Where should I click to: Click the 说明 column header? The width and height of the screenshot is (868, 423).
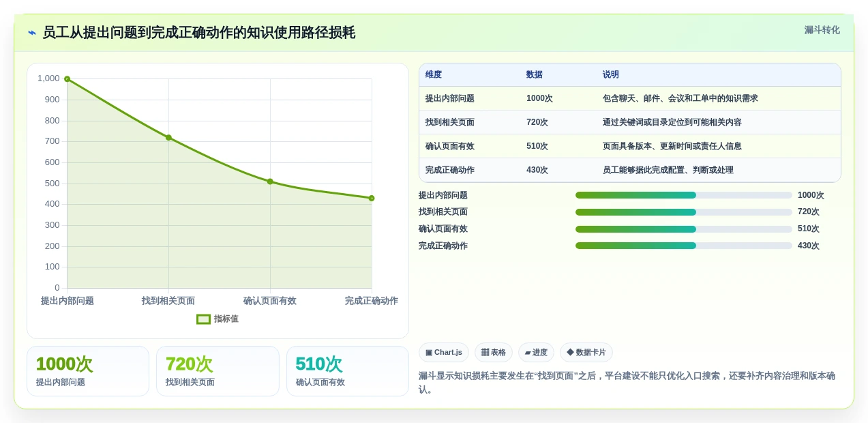coord(611,75)
